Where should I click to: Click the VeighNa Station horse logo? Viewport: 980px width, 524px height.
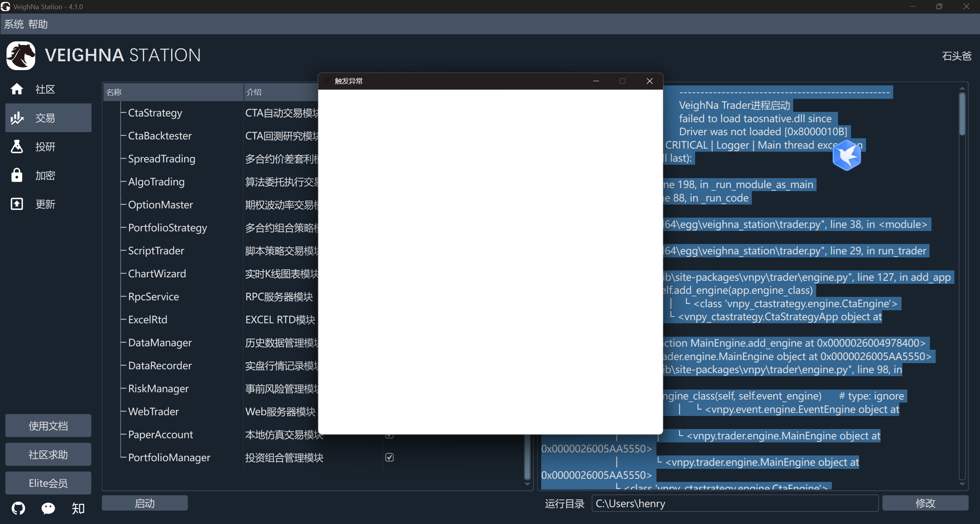[x=21, y=56]
